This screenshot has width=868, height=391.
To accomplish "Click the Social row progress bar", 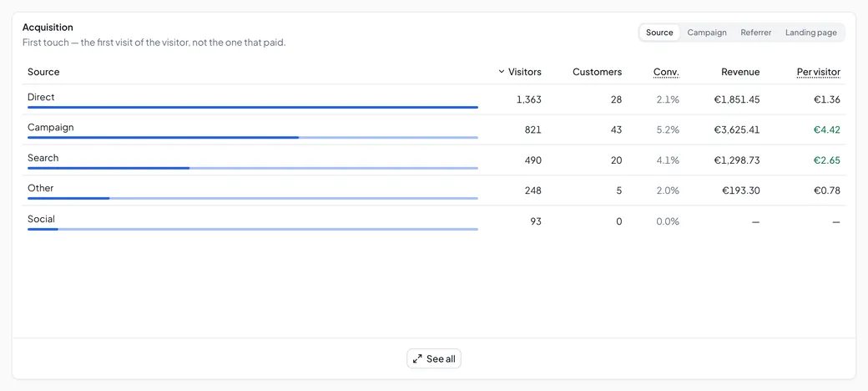I will pos(253,229).
